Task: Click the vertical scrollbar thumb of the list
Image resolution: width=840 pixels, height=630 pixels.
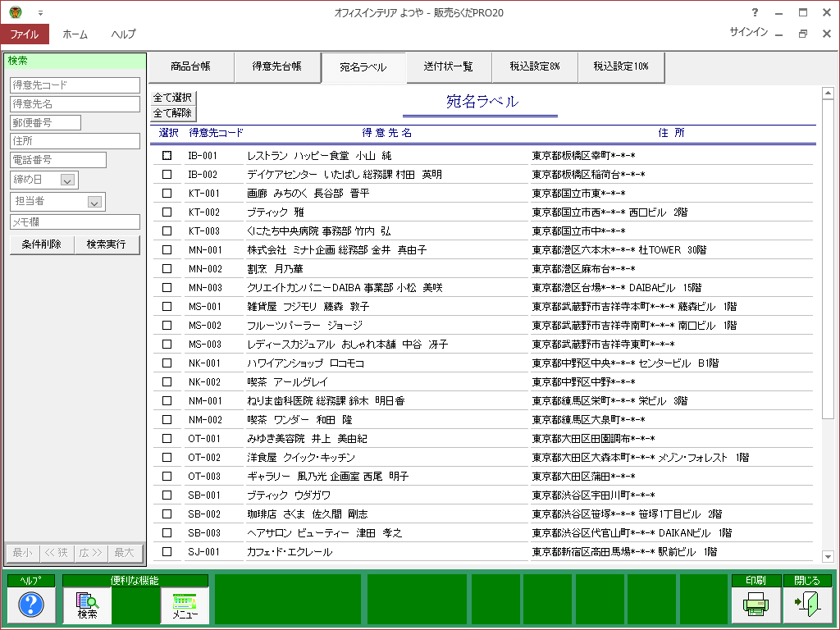Action: [828, 258]
